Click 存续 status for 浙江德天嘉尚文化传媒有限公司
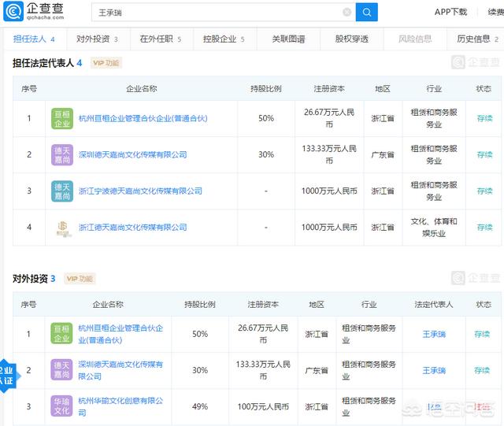The height and width of the screenshot is (426, 504). point(485,228)
